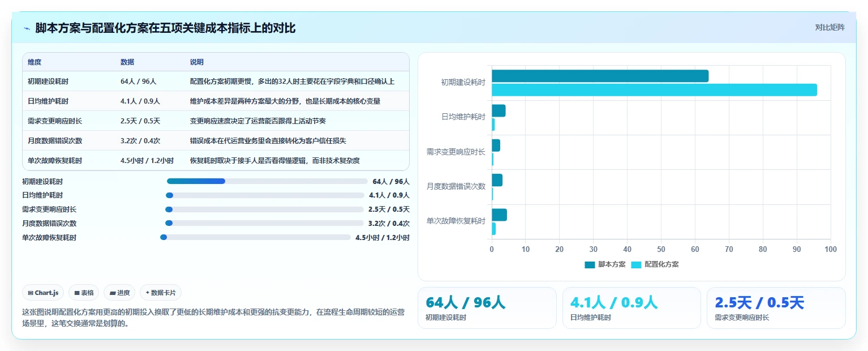Click the lightning icon beside the title
The height and width of the screenshot is (351, 868).
[27, 28]
